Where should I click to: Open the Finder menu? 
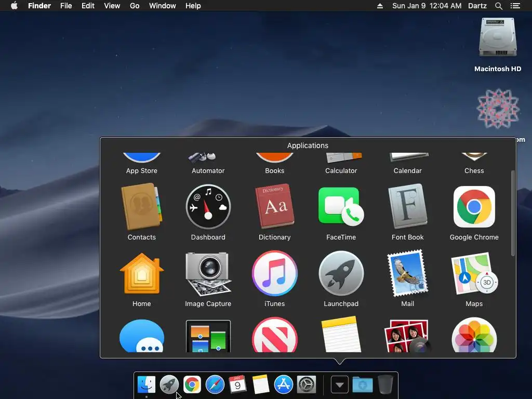tap(39, 6)
